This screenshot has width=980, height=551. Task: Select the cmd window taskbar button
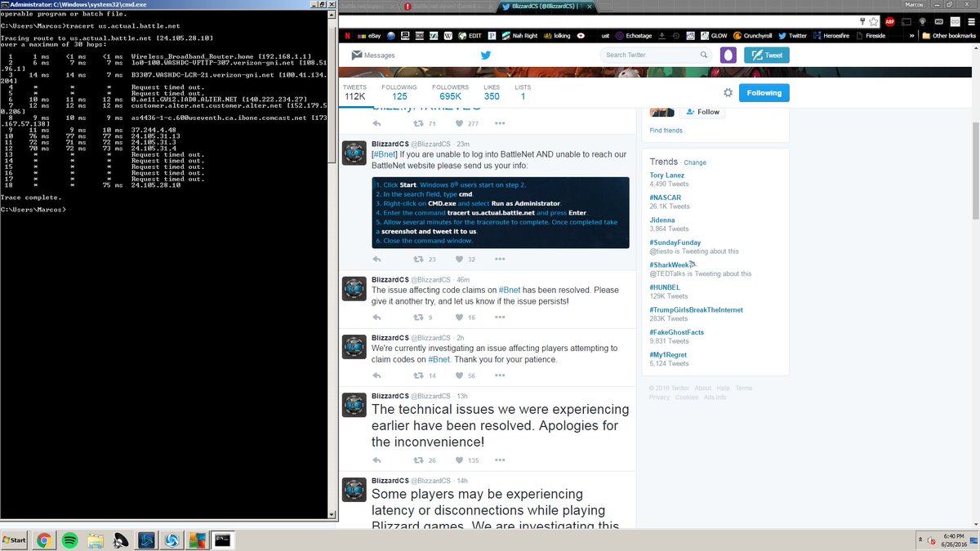pos(222,540)
